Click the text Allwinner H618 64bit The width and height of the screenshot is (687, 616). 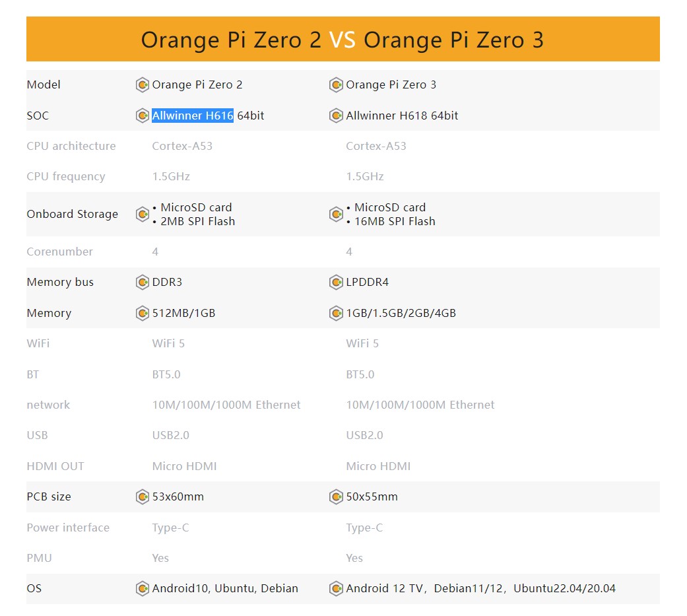coord(402,116)
